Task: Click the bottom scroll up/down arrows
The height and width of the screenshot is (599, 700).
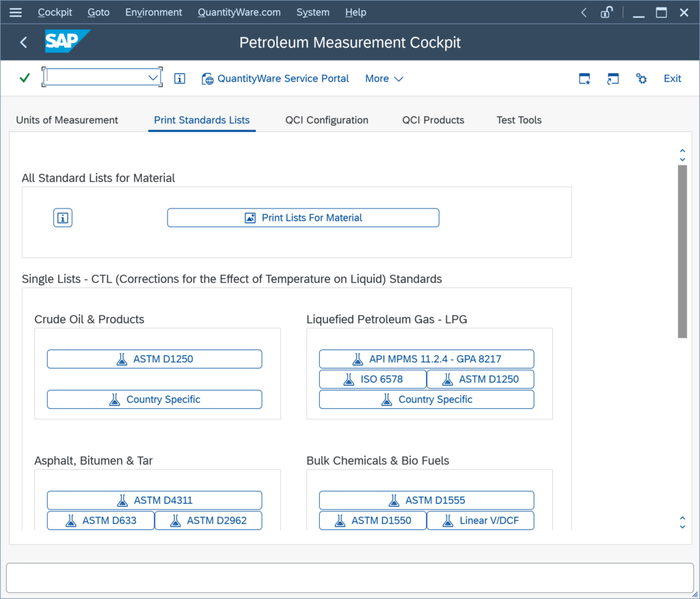Action: click(x=682, y=522)
